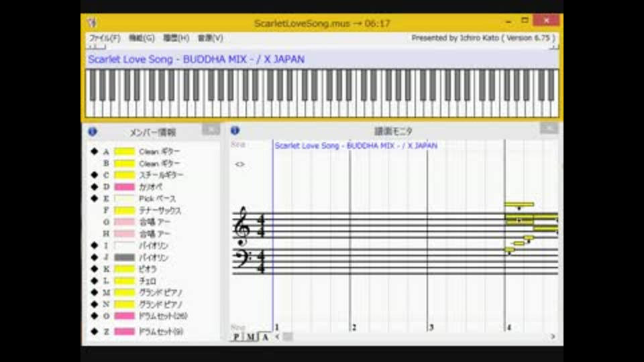Switch to the A tab in score monitor
Image resolution: width=644 pixels, height=362 pixels.
click(266, 337)
